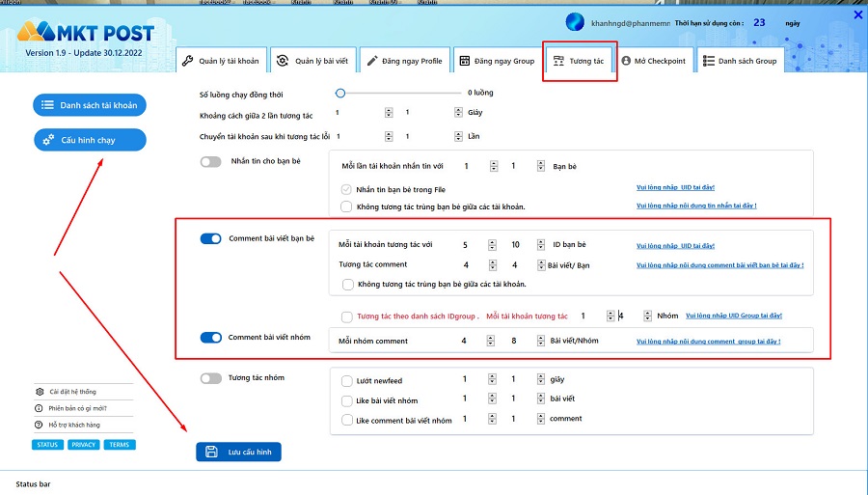Image resolution: width=868 pixels, height=495 pixels.
Task: Click stepper before Nhóm unit
Action: coord(647,316)
